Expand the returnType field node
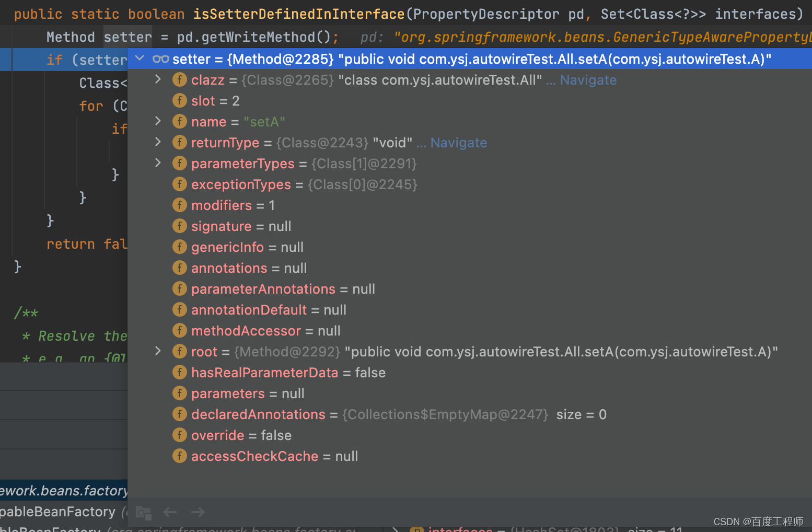The image size is (812, 532). (158, 142)
